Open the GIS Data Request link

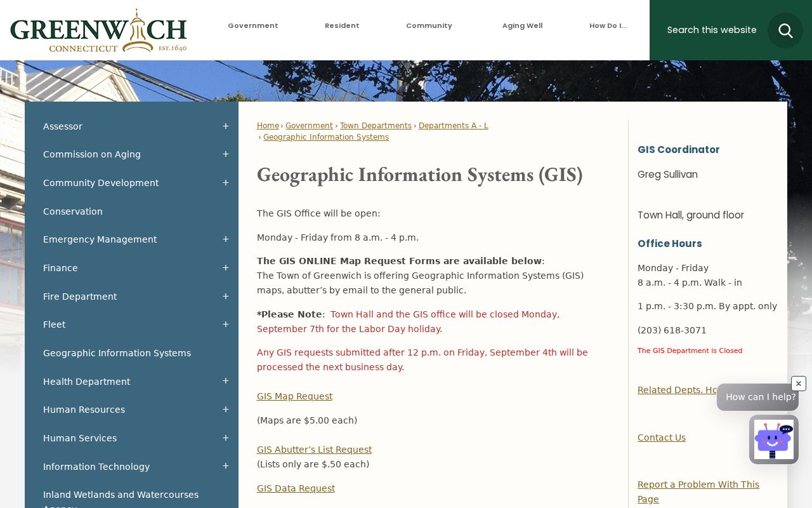[x=296, y=488]
